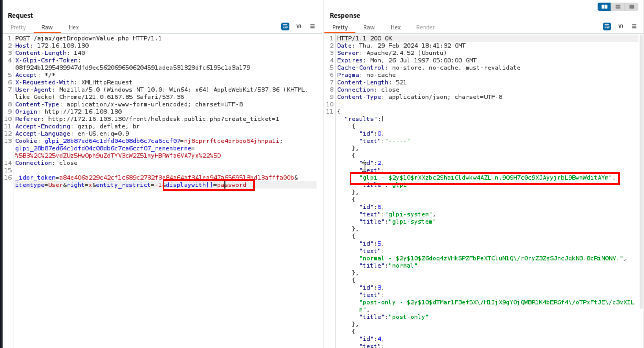The width and height of the screenshot is (644, 348).
Task: Switch to the Response Pretty tab
Action: pyautogui.click(x=340, y=27)
